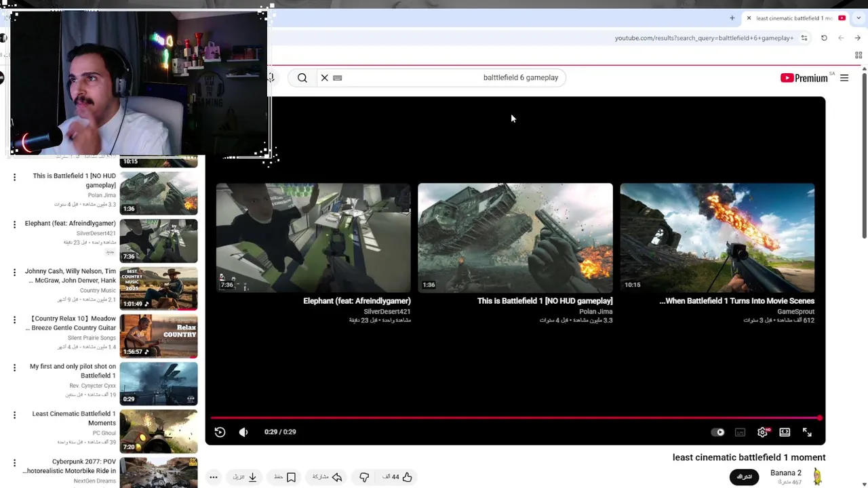This screenshot has width=868, height=488.
Task: Open options for My first and only pilot shot
Action: (x=14, y=367)
